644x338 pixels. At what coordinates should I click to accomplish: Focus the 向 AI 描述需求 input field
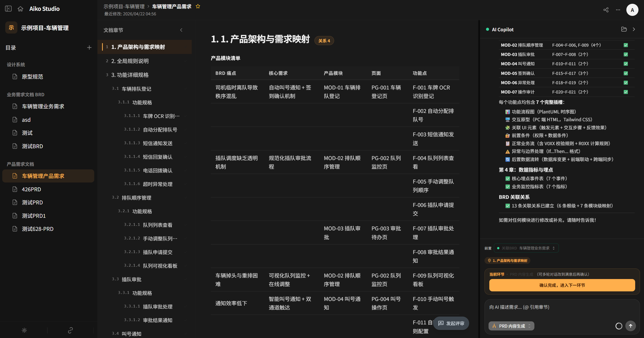(562, 308)
